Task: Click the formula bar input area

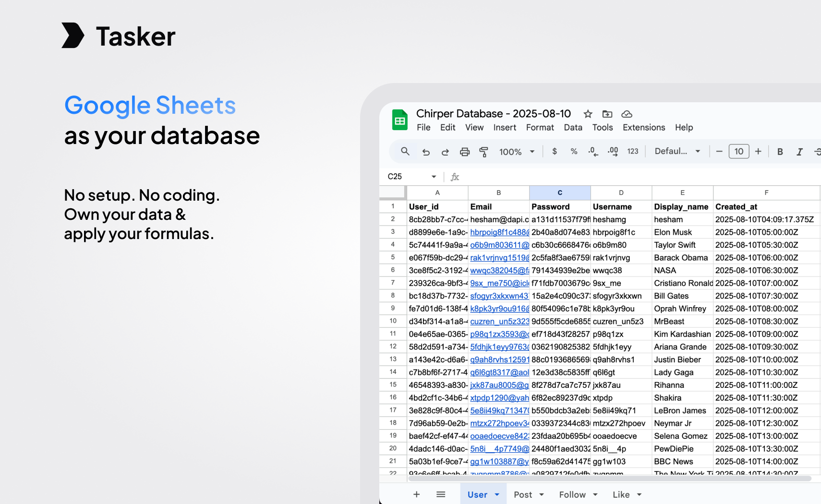Action: click(641, 177)
